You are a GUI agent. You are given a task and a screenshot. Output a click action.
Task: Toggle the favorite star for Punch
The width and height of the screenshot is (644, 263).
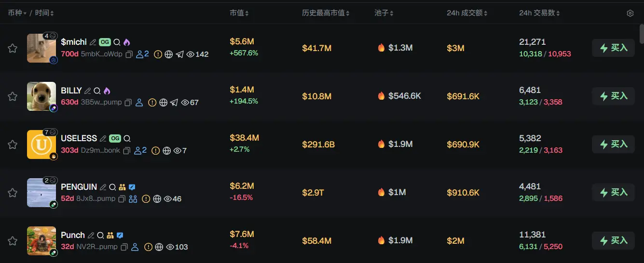13,241
